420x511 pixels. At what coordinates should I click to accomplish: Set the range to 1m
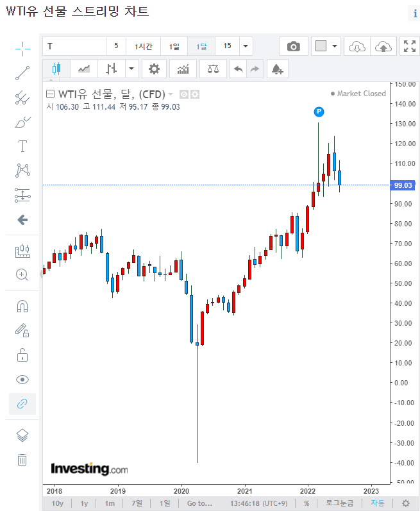point(110,503)
